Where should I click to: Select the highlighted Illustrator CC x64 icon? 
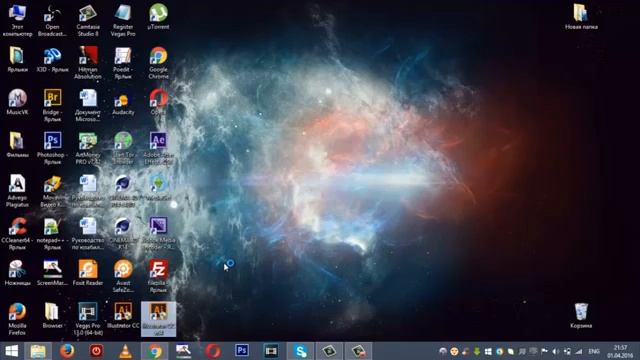click(158, 319)
